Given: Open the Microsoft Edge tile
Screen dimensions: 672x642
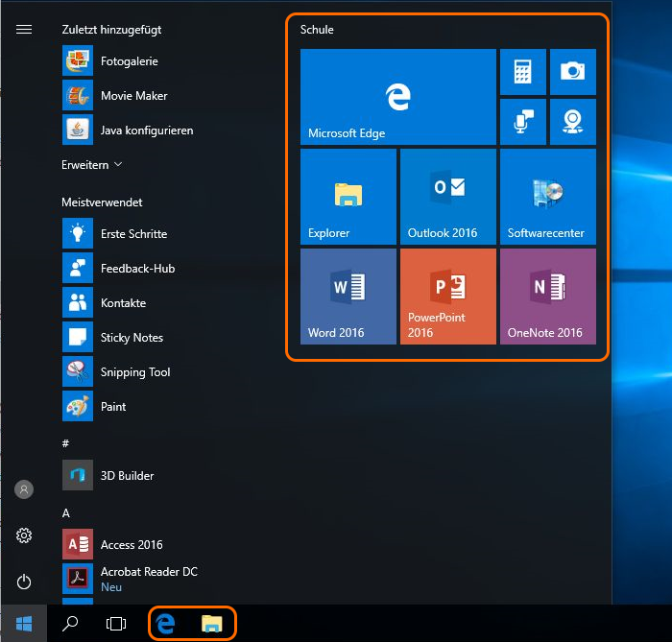Looking at the screenshot, I should click(x=397, y=97).
